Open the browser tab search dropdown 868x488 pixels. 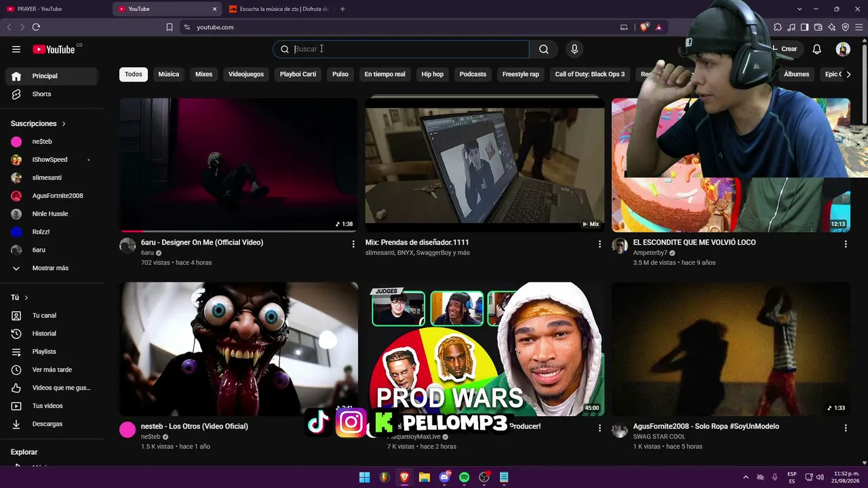click(800, 9)
